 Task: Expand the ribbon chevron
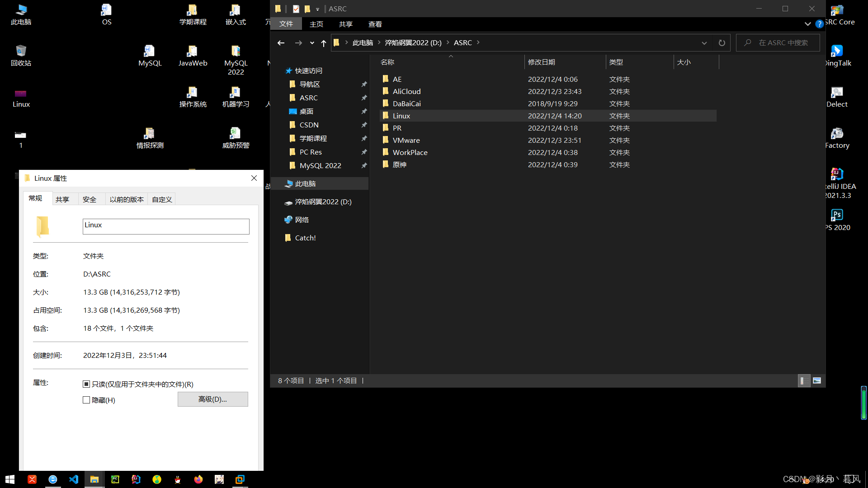coord(807,24)
